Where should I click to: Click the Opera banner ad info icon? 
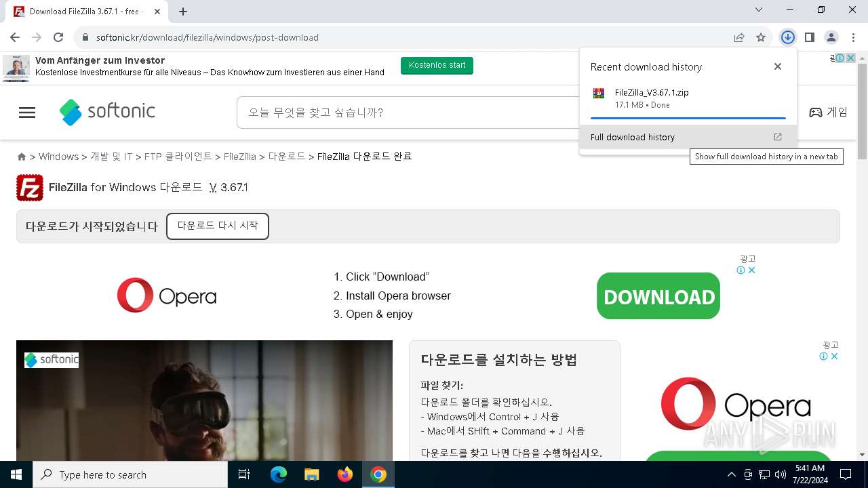point(741,270)
